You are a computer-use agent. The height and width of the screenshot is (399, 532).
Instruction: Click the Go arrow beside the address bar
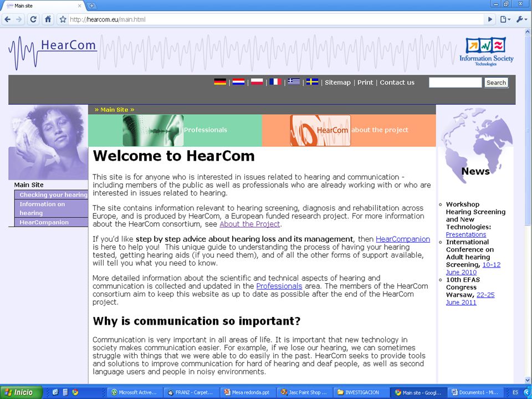490,19
